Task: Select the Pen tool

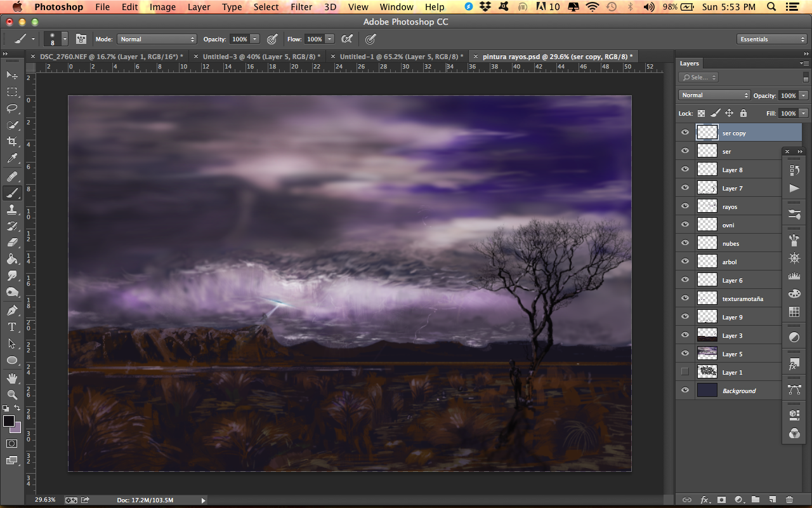Action: [x=12, y=311]
